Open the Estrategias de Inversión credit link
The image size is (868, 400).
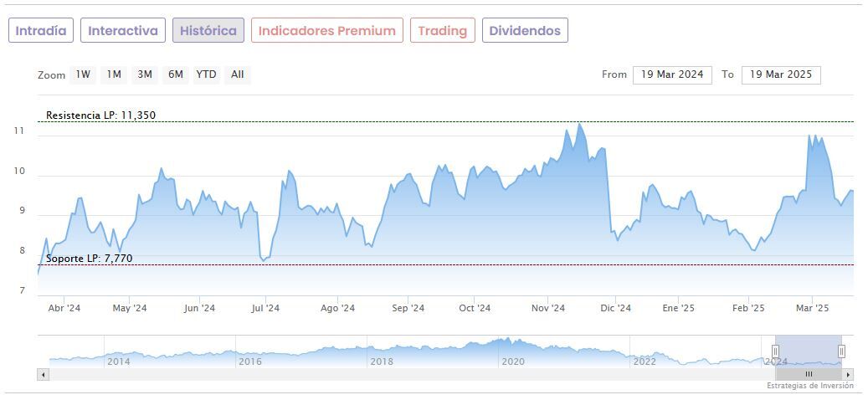click(809, 386)
